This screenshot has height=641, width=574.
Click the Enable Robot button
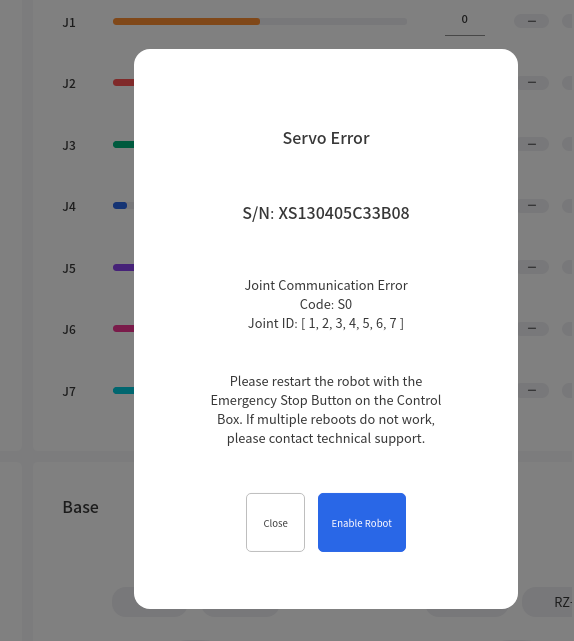point(362,522)
